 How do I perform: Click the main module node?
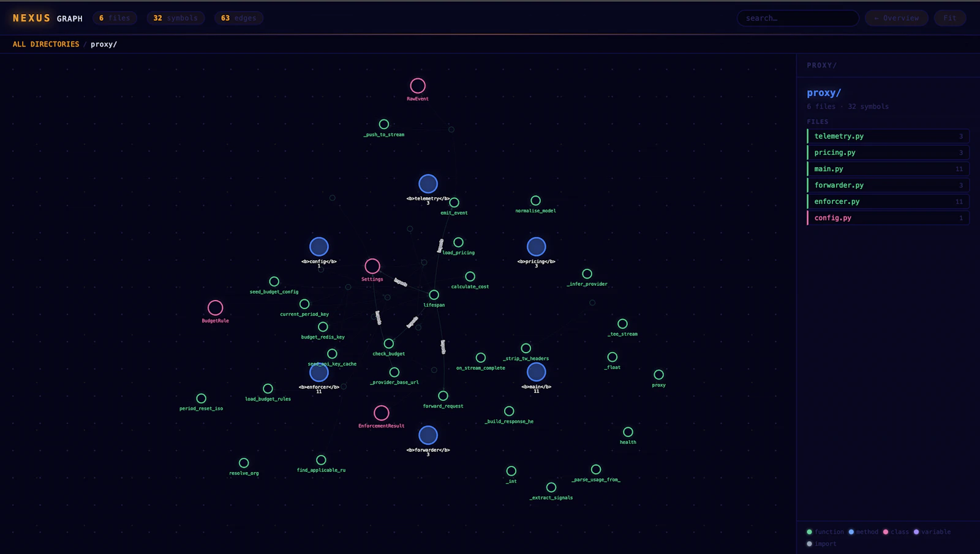pyautogui.click(x=537, y=372)
